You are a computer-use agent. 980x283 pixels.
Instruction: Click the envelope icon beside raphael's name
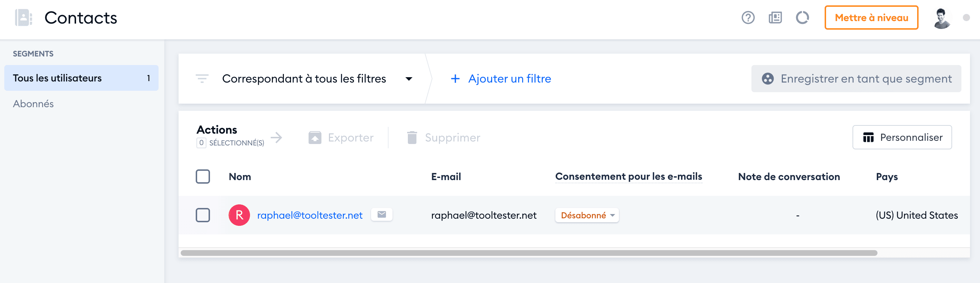[381, 214]
